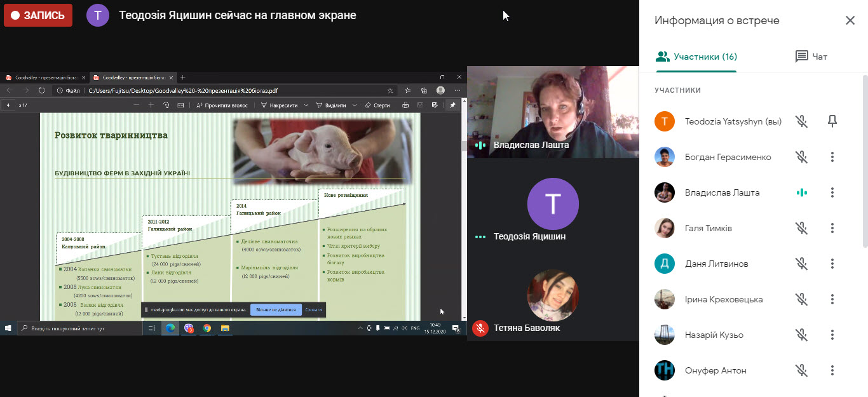Open the collections icon in browser toolbar
Screen dimensions: 868x397
point(424,90)
